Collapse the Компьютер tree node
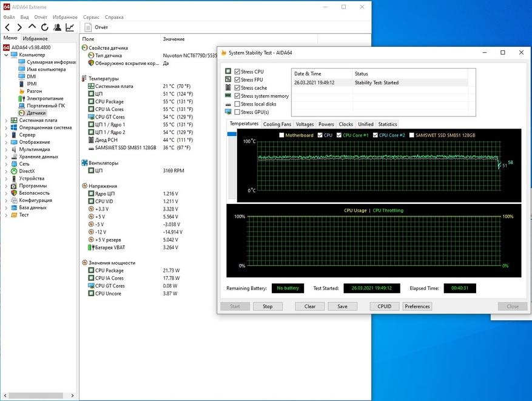The width and height of the screenshot is (532, 401). 6,55
